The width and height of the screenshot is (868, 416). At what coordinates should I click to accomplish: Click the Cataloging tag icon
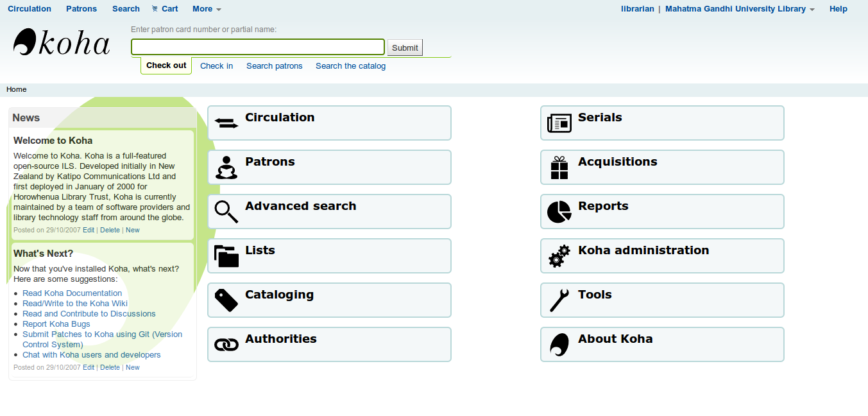click(226, 300)
